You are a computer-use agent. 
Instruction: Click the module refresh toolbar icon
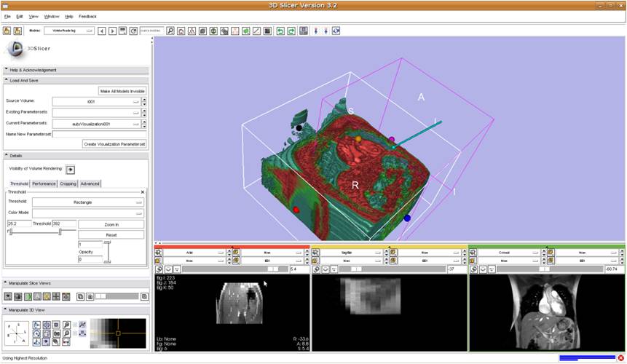coord(133,31)
